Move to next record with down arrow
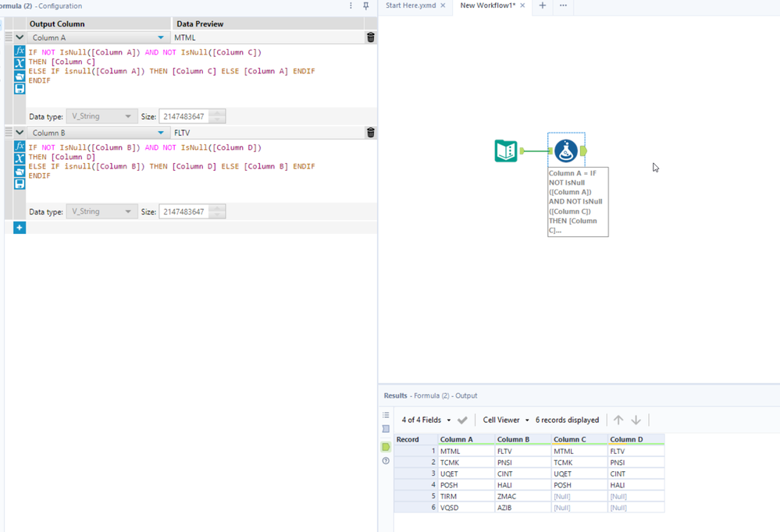 636,420
